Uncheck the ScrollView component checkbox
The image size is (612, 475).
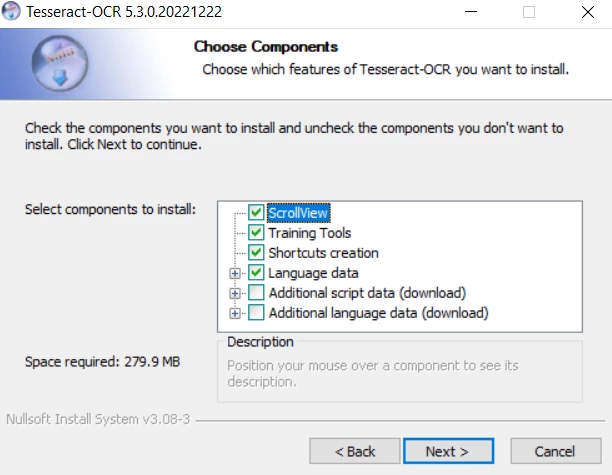pos(256,213)
